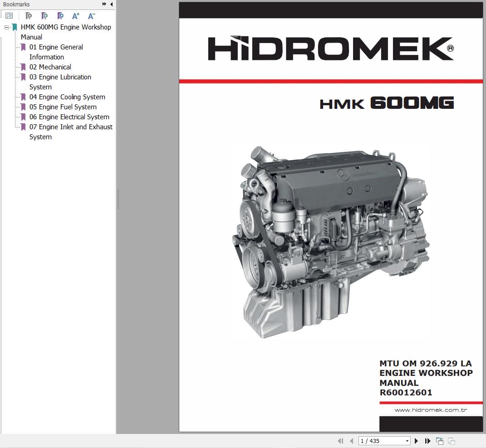486x448 pixels.
Task: Open bookmark 05 Engine Fuel System
Action: (63, 107)
